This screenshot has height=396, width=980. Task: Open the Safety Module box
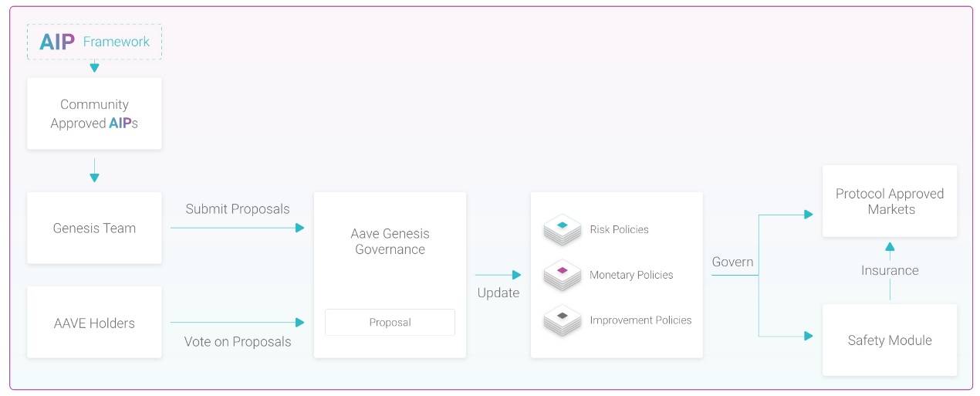point(890,340)
